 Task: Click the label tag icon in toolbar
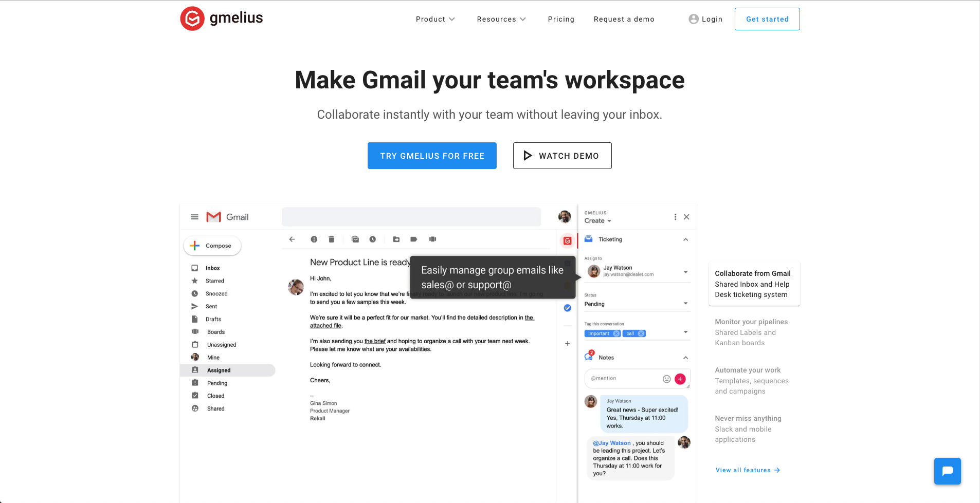point(414,239)
